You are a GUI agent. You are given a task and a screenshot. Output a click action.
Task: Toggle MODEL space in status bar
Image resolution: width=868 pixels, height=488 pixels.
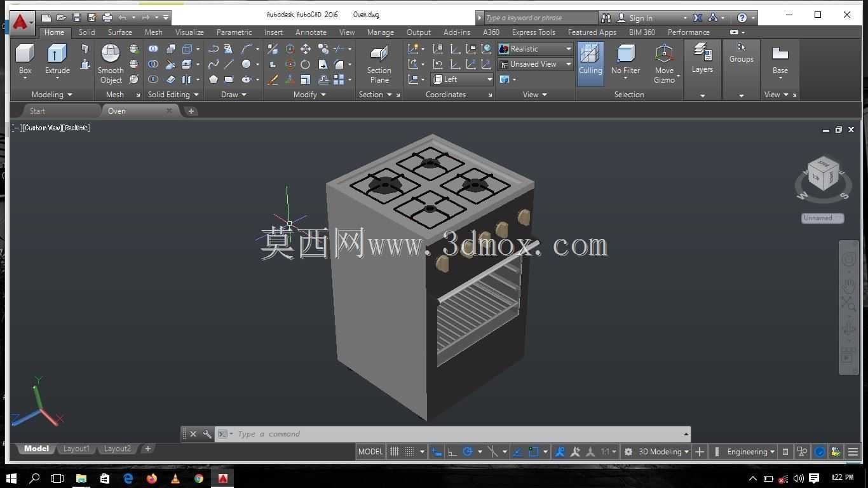coord(370,452)
